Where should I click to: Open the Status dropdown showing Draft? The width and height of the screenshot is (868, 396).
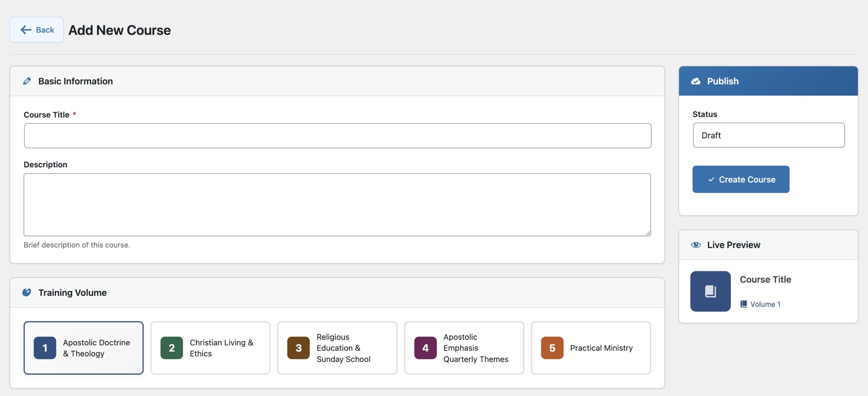(769, 135)
